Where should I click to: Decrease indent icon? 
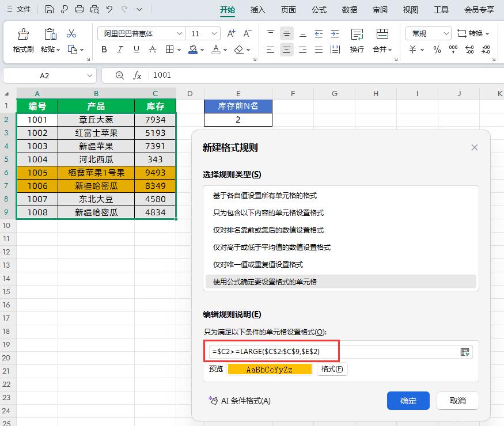tap(319, 33)
